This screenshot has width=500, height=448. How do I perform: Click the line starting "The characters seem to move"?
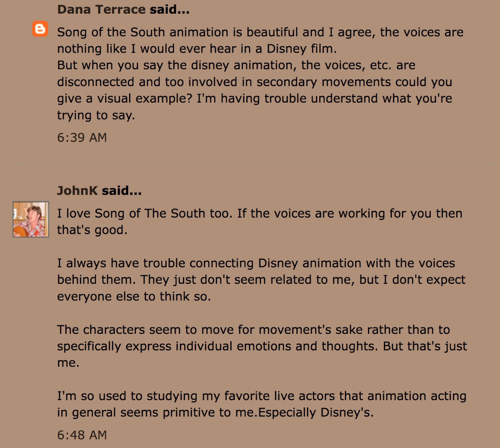tap(253, 330)
